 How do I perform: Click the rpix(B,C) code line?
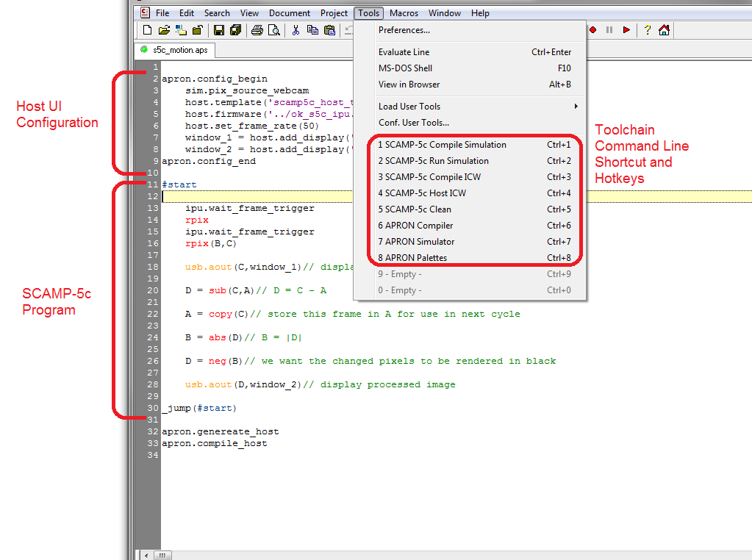click(210, 243)
